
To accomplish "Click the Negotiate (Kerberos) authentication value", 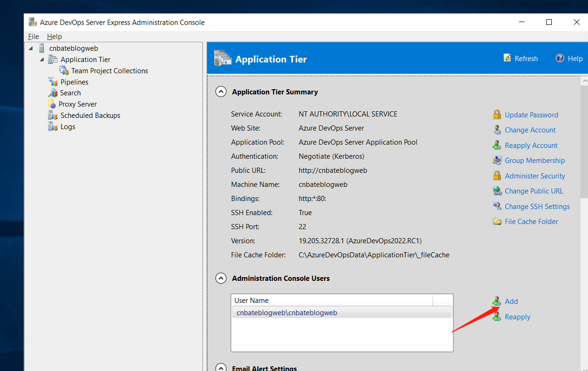I will [332, 156].
